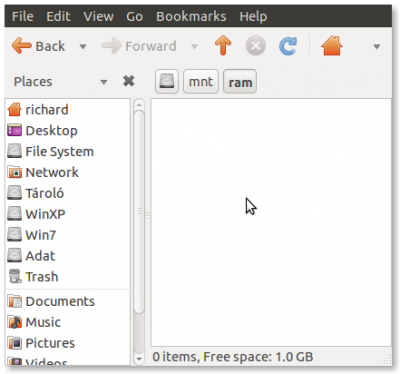Open the Pictures bookmark
Screen dimensions: 400x374
click(68, 343)
